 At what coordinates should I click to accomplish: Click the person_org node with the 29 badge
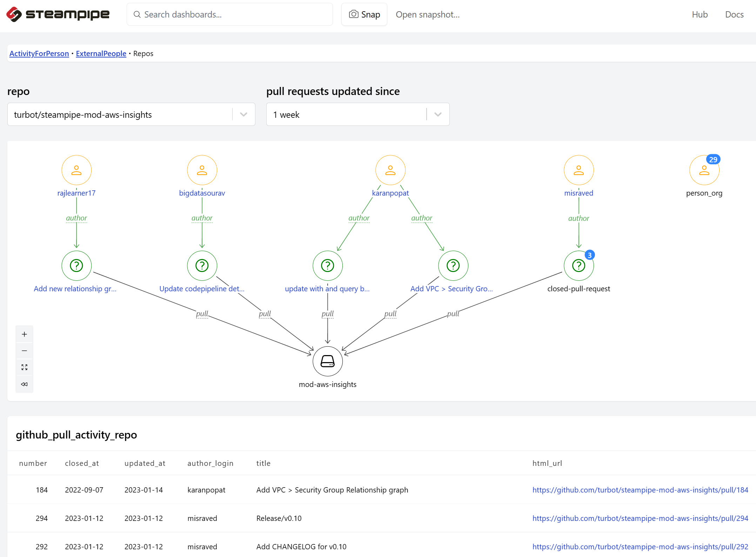tap(704, 170)
